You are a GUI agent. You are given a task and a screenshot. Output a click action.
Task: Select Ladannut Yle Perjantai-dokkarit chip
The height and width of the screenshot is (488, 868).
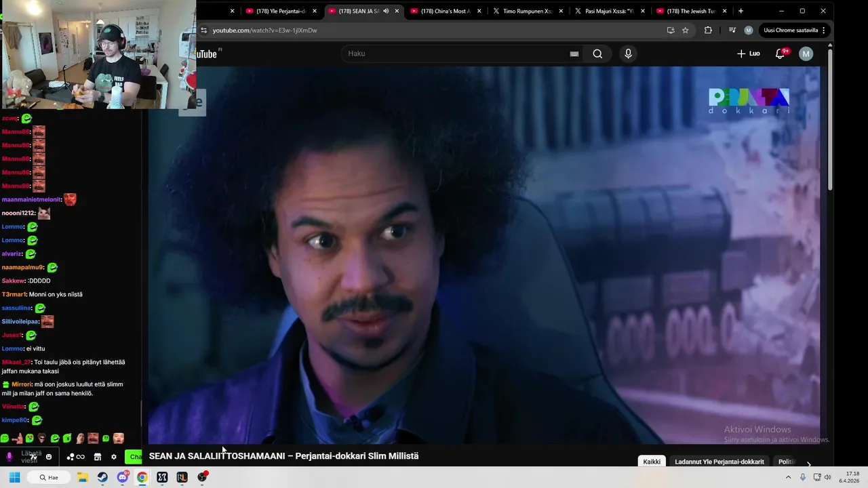pos(719,462)
